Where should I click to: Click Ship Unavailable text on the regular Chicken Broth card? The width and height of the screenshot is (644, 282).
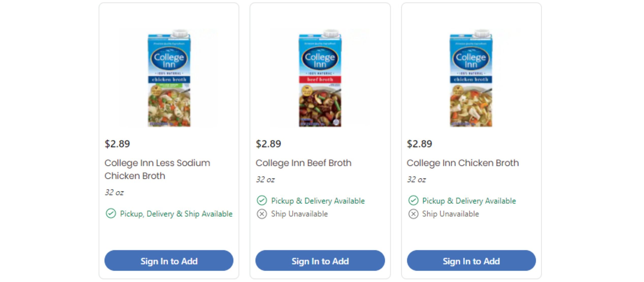[450, 214]
